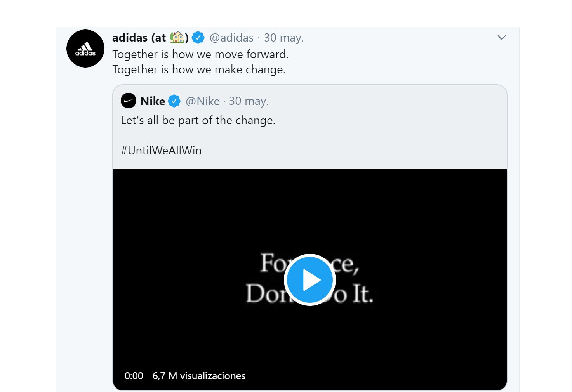Open the Nike swoosh avatar
The height and width of the screenshot is (392, 572).
coord(129,101)
